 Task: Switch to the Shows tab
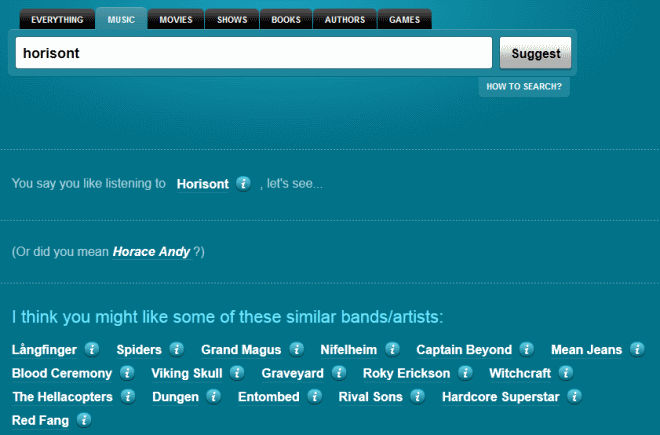[x=232, y=19]
